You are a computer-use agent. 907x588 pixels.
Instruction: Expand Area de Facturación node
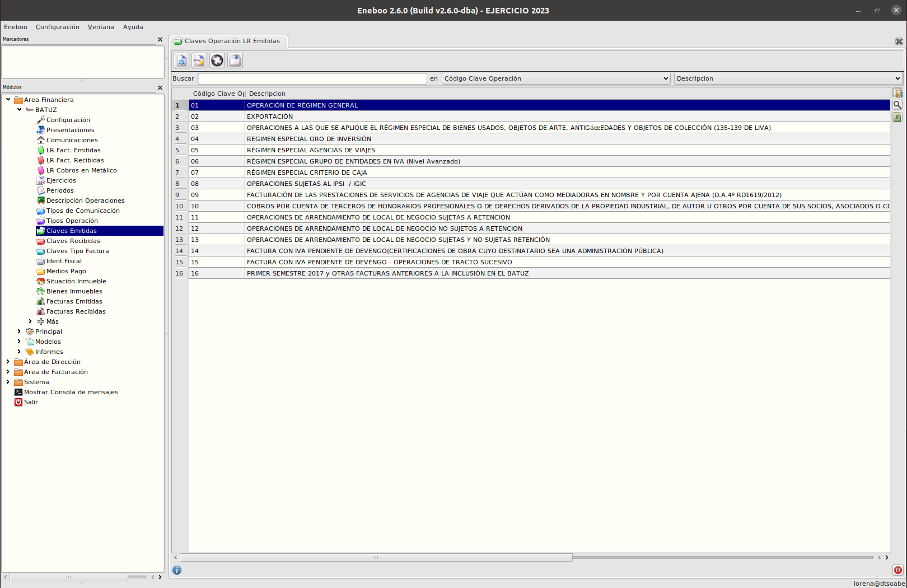tap(8, 372)
